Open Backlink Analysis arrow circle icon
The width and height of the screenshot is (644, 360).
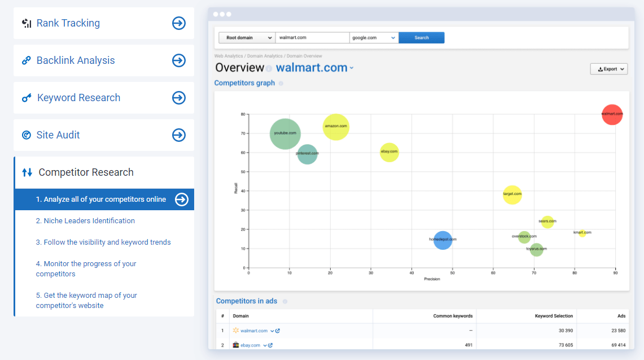tap(179, 60)
